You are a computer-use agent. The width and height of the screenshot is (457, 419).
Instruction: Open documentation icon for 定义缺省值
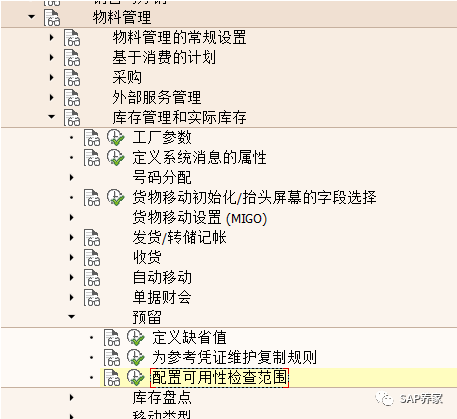(x=112, y=338)
